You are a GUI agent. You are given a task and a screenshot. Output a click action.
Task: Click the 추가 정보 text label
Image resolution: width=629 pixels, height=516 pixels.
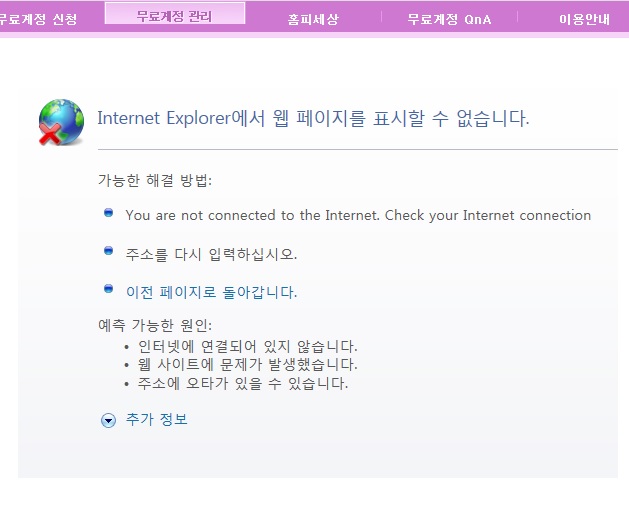click(157, 419)
